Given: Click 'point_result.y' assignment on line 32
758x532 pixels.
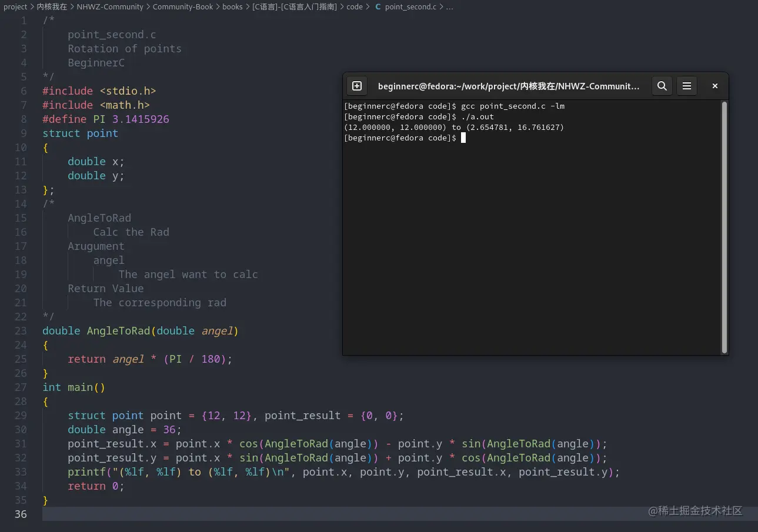Looking at the screenshot, I should pos(337,458).
